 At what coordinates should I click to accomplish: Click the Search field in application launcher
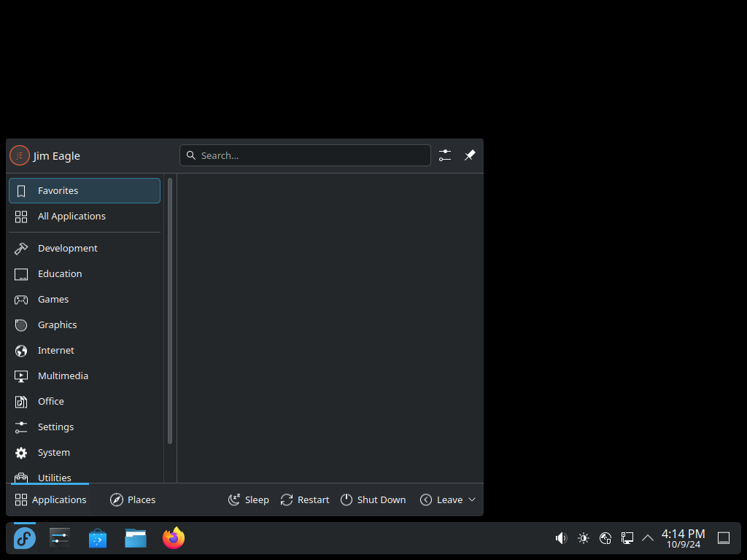305,156
